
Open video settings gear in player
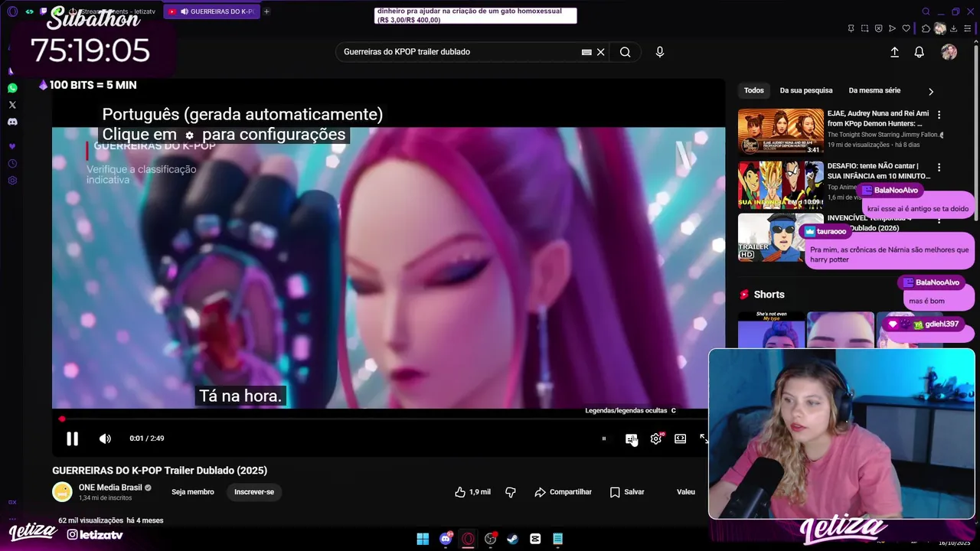(x=656, y=439)
